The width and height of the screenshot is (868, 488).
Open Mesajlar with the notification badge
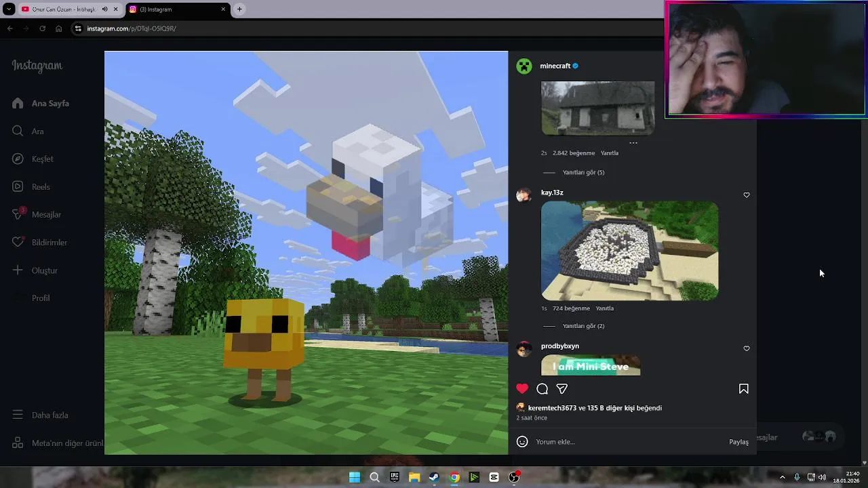[37, 214]
